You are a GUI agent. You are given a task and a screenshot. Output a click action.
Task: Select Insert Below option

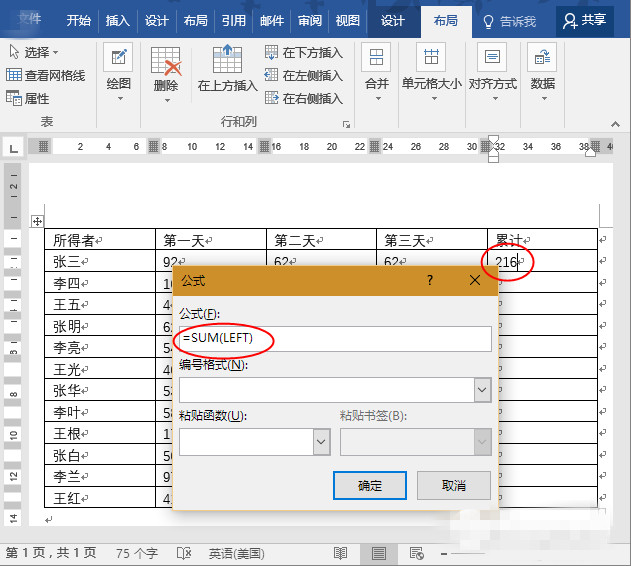coord(304,52)
